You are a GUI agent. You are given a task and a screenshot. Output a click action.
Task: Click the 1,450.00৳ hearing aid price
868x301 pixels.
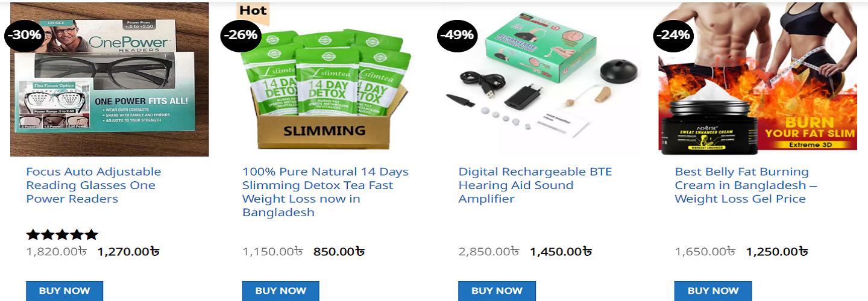(561, 252)
